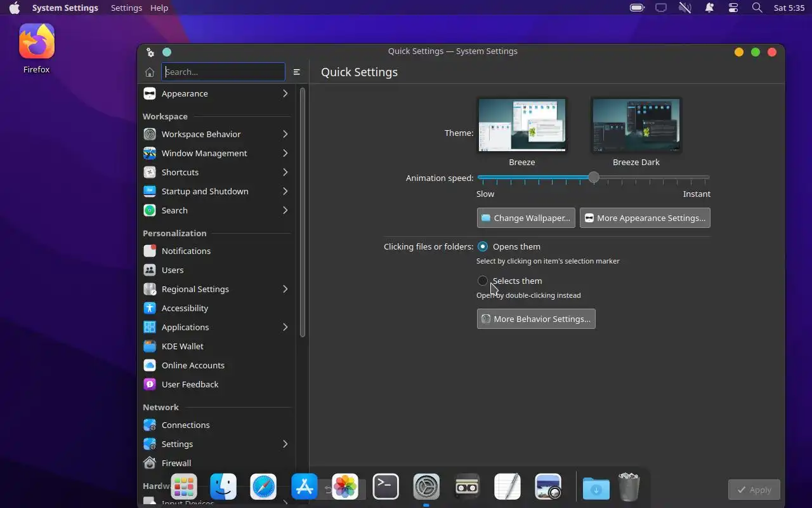This screenshot has height=508, width=812.
Task: Select the Window Management icon
Action: point(150,153)
